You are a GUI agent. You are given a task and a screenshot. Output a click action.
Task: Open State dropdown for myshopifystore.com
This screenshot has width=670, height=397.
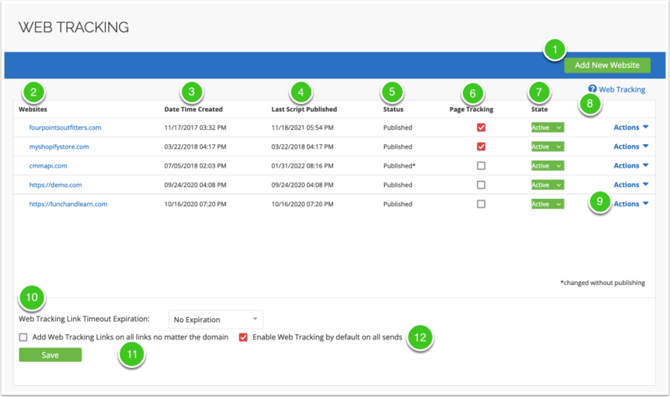point(547,147)
